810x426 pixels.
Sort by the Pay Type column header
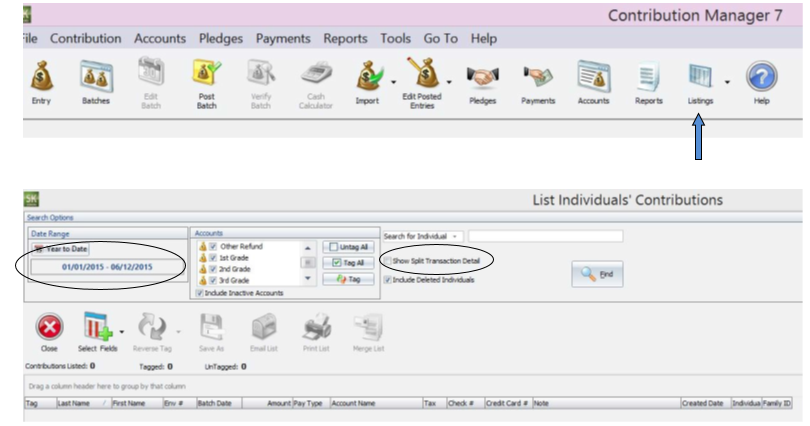click(311, 403)
